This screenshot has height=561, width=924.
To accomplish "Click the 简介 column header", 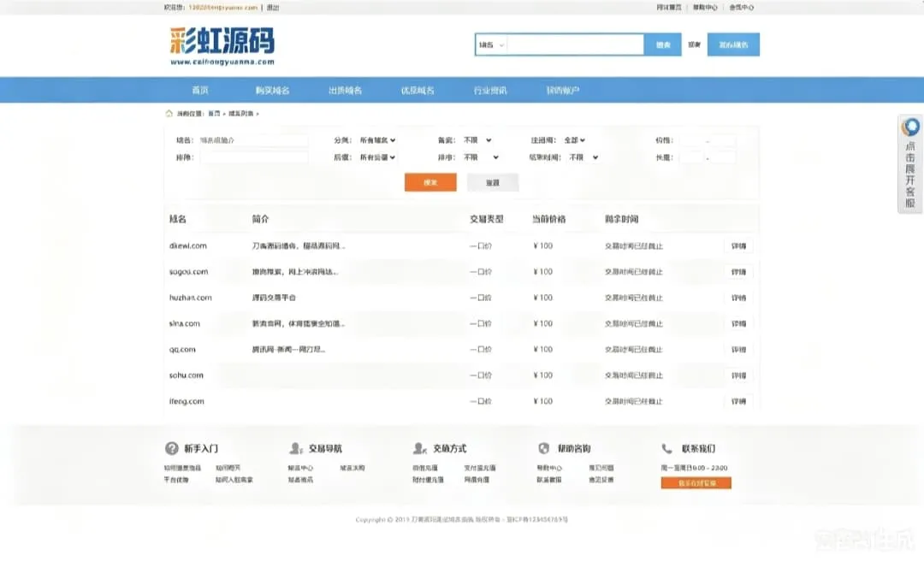I will (x=260, y=219).
